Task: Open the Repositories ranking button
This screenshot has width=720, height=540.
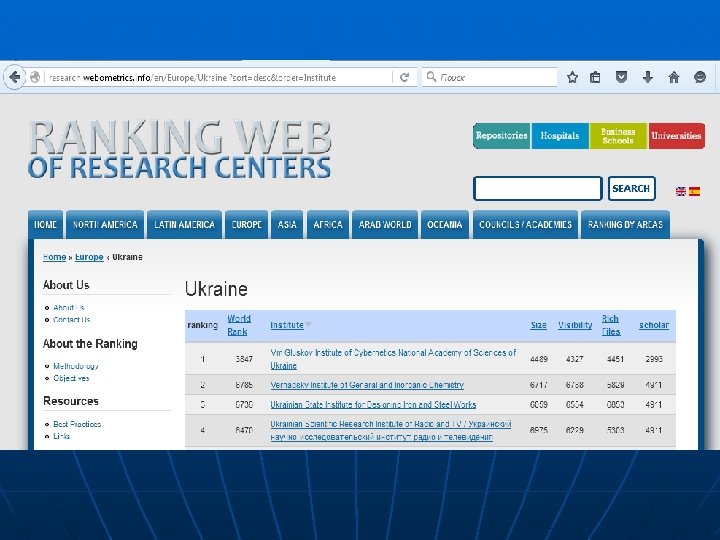Action: point(501,136)
